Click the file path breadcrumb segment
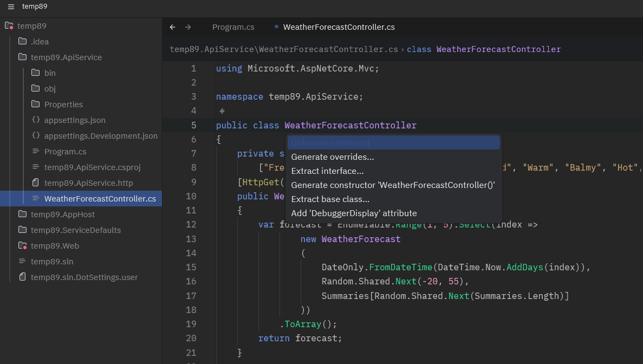Screen dimensions: 643x364 [x=283, y=49]
